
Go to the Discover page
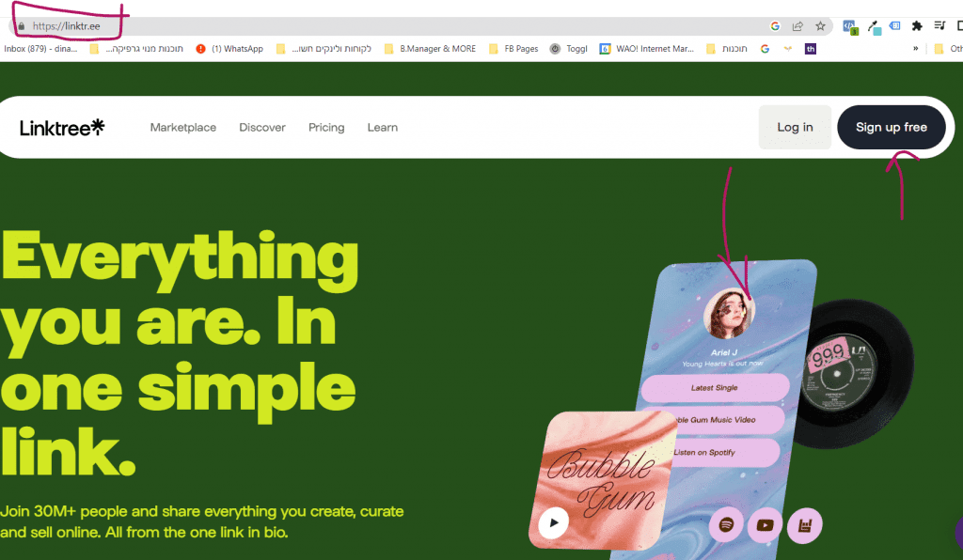(x=262, y=128)
